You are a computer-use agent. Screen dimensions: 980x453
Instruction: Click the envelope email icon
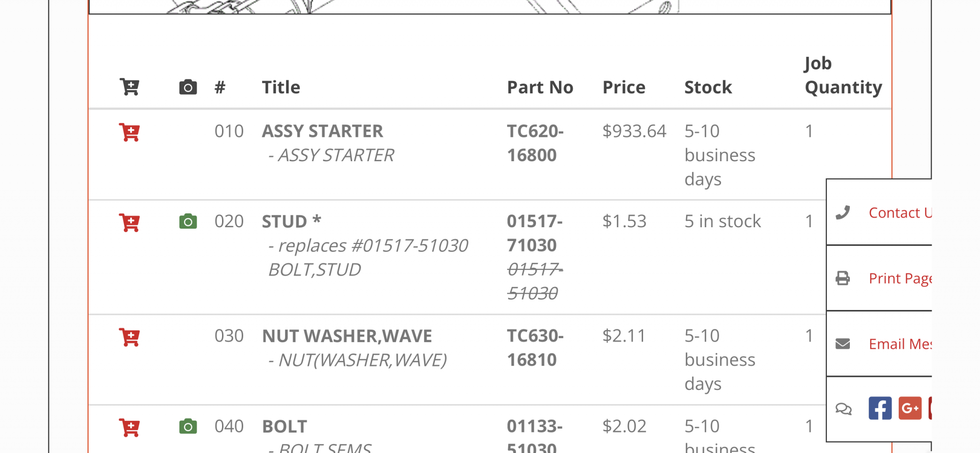pos(843,343)
